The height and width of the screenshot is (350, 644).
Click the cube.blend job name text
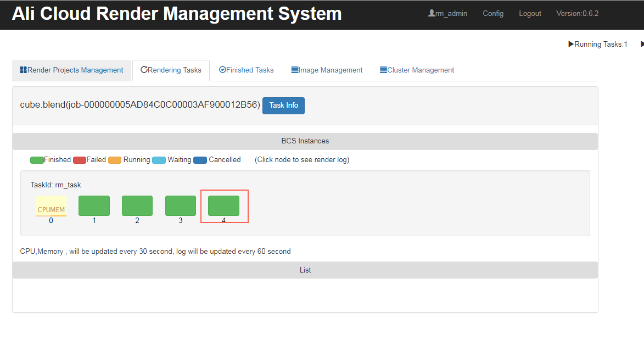[x=140, y=105]
